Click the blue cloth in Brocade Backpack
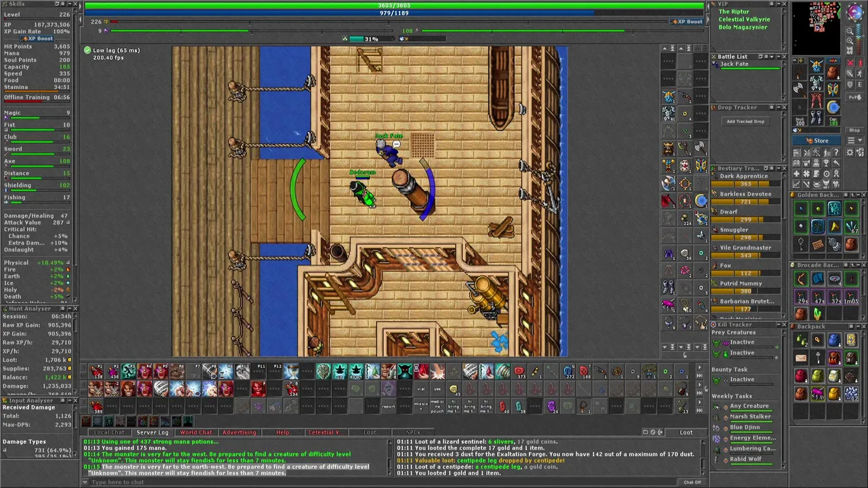The image size is (868, 488). [x=818, y=279]
